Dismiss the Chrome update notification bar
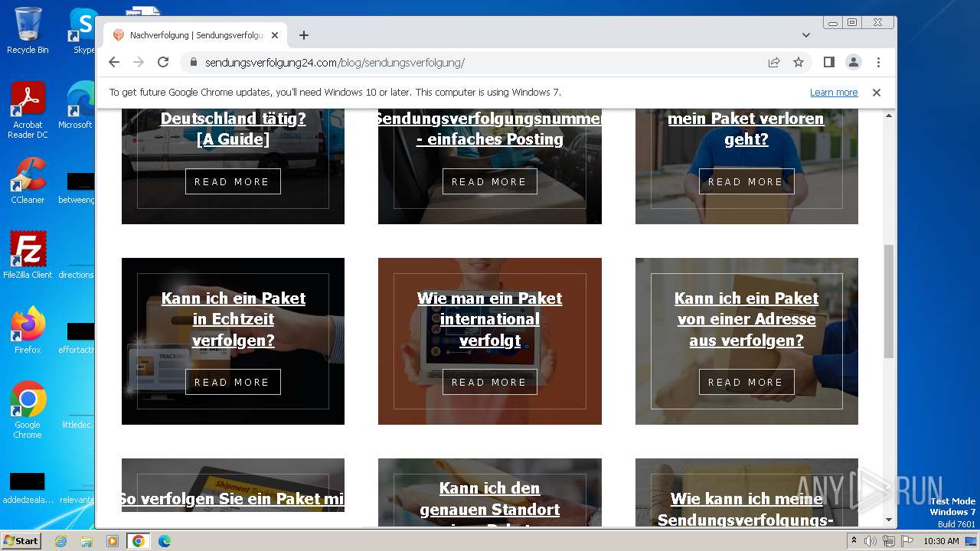Image resolution: width=980 pixels, height=551 pixels. (x=877, y=93)
